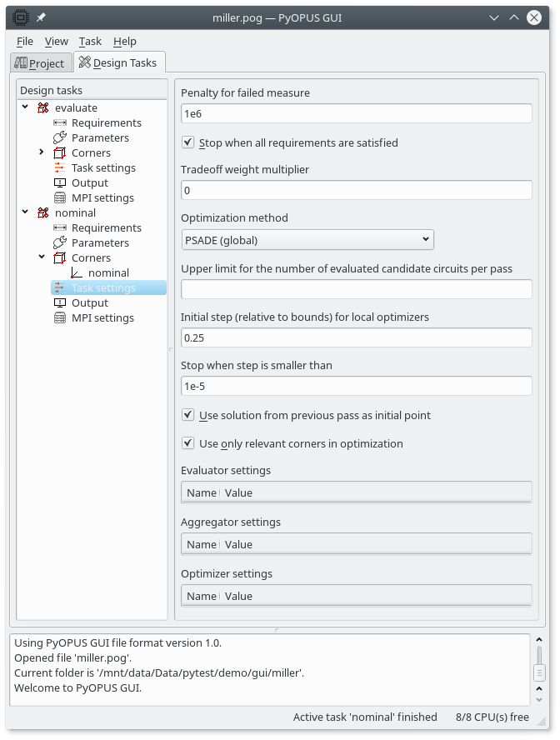
Task: Click the Corners icon under evaluate
Action: click(59, 152)
